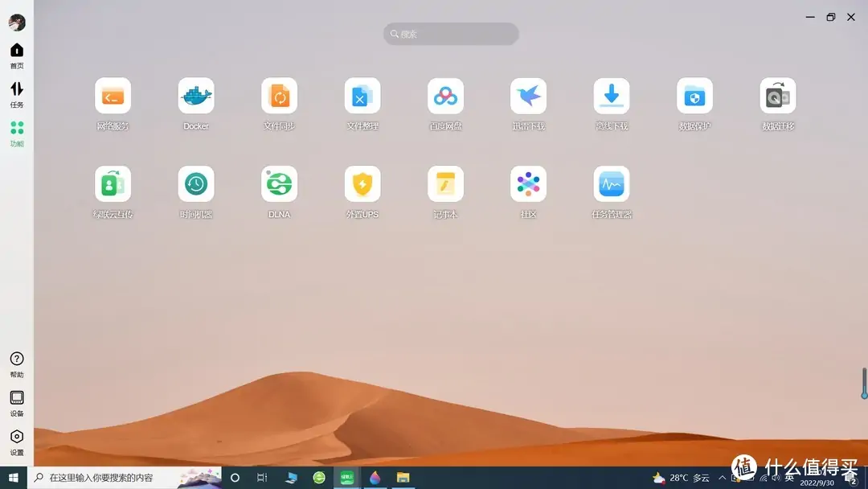Launch 百度网盘 (Baidu Netdisk)
This screenshot has height=489, width=868.
pyautogui.click(x=445, y=97)
